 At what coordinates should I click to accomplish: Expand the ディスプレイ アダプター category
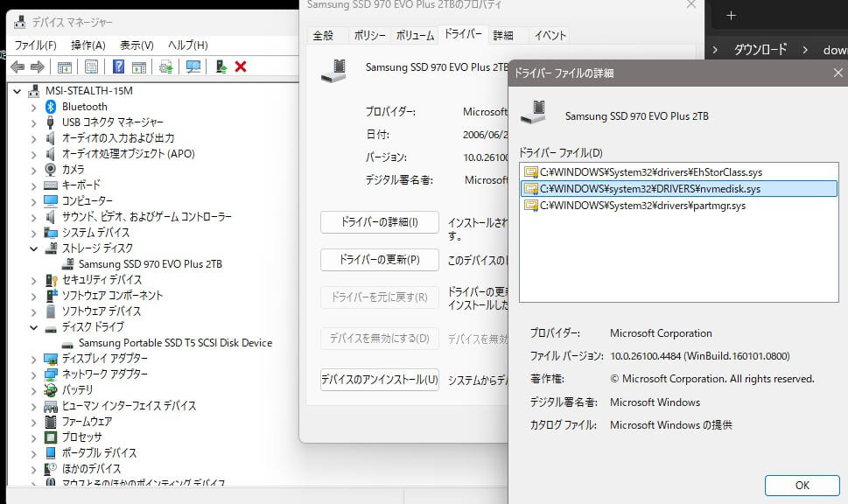[33, 359]
